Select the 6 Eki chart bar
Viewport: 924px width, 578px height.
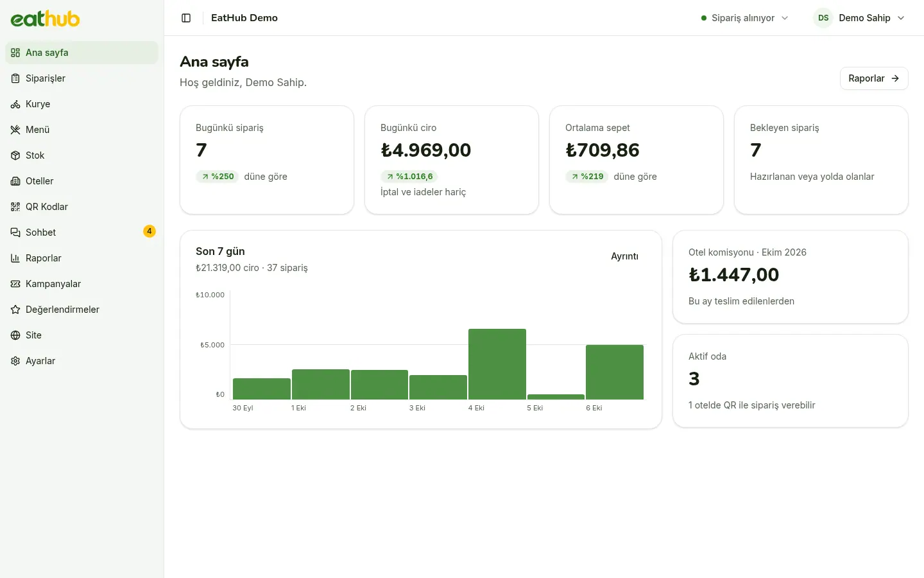click(615, 372)
